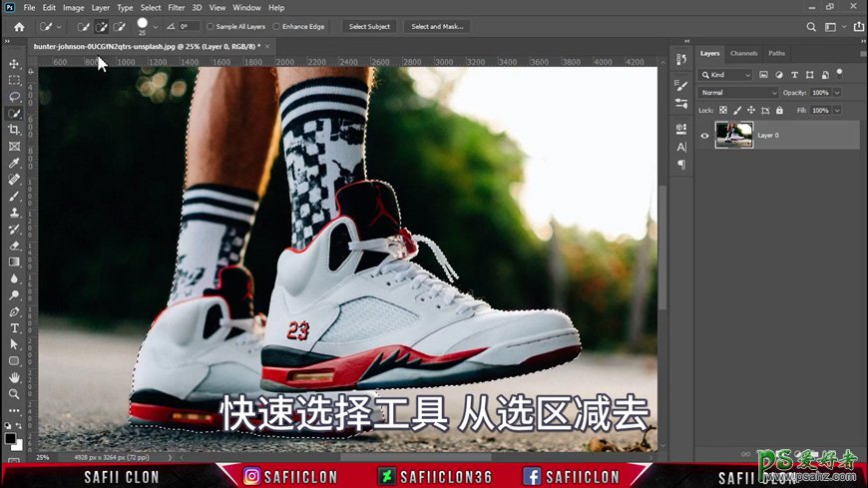
Task: Select the Frame tool
Action: tap(14, 147)
